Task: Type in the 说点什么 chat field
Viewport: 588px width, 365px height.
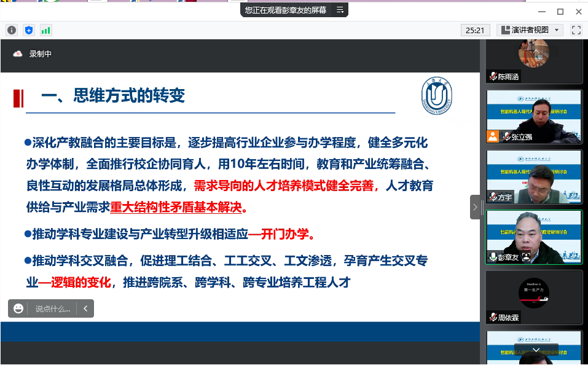Action: tap(53, 308)
